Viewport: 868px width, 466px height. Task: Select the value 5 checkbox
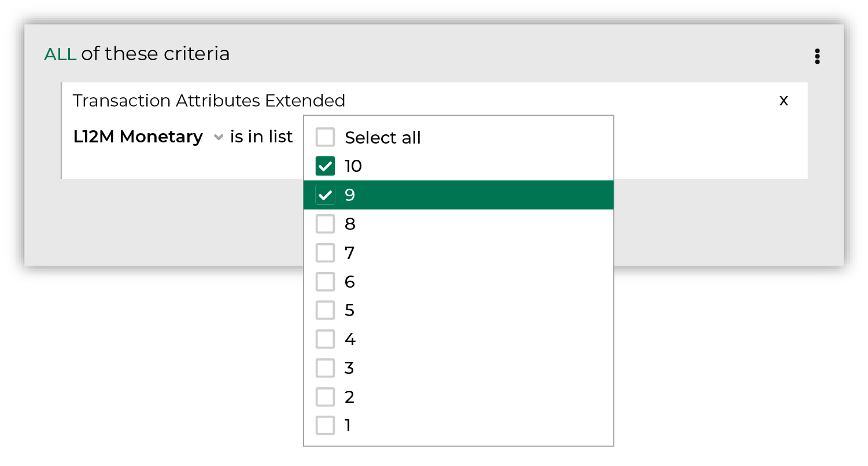pyautogui.click(x=325, y=310)
